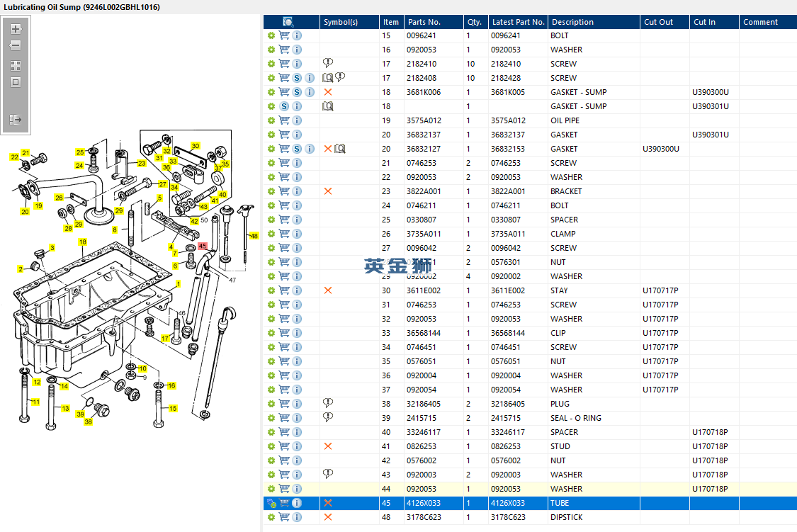
Task: Show info for the OIL PIPE row
Action: [x=297, y=120]
